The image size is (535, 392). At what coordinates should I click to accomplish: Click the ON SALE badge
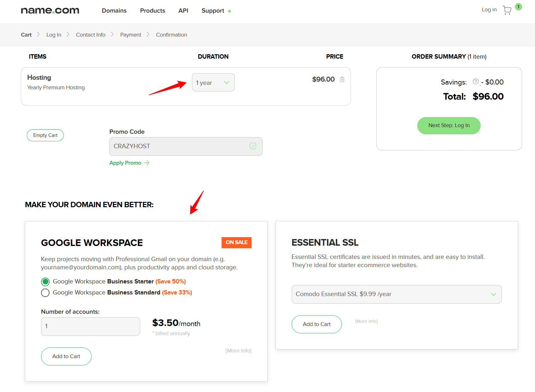[236, 243]
